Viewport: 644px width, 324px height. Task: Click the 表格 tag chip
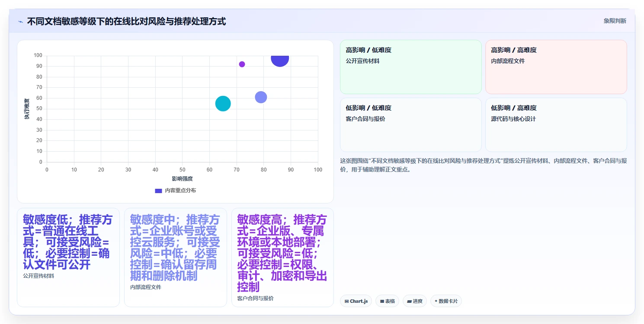pyautogui.click(x=387, y=301)
